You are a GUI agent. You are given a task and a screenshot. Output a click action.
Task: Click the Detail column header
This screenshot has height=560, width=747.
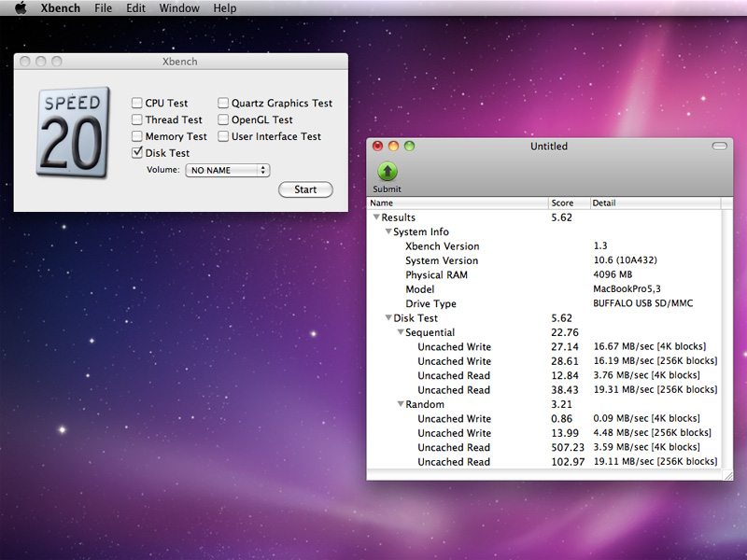point(655,203)
